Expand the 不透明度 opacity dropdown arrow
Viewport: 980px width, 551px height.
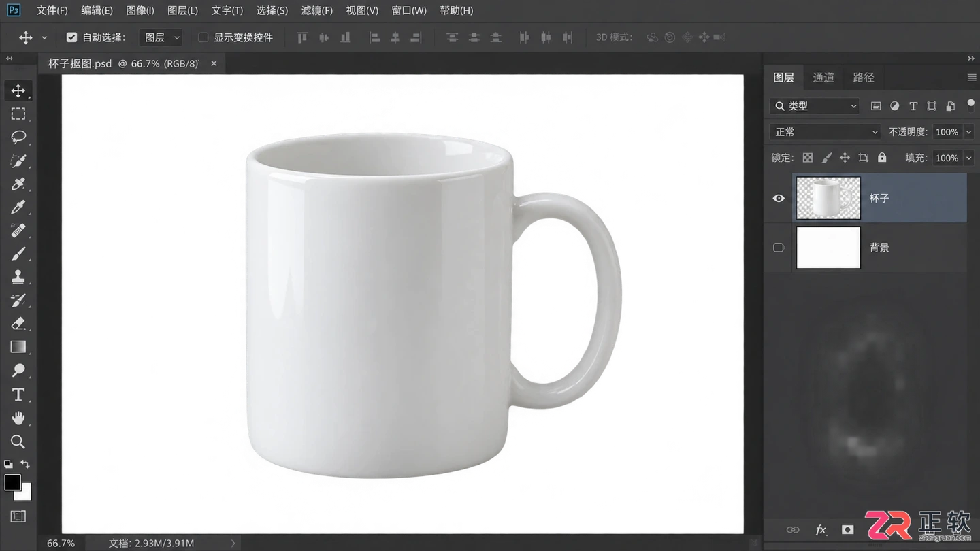[969, 132]
